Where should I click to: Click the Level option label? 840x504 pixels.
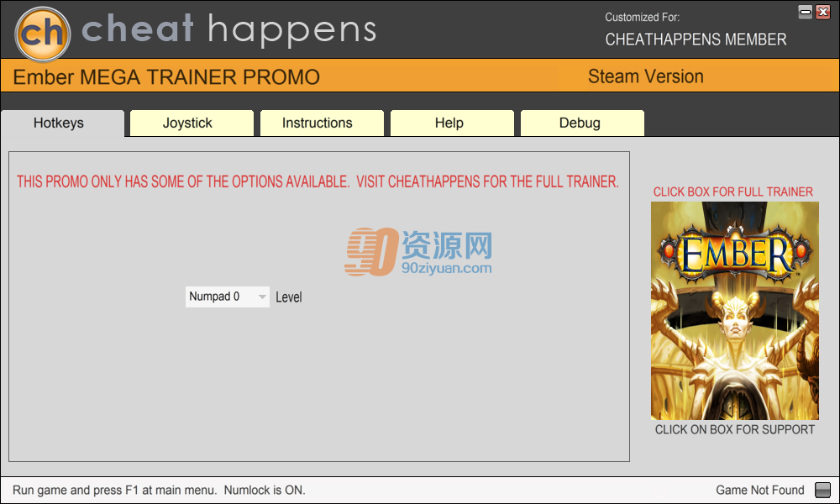tap(289, 297)
